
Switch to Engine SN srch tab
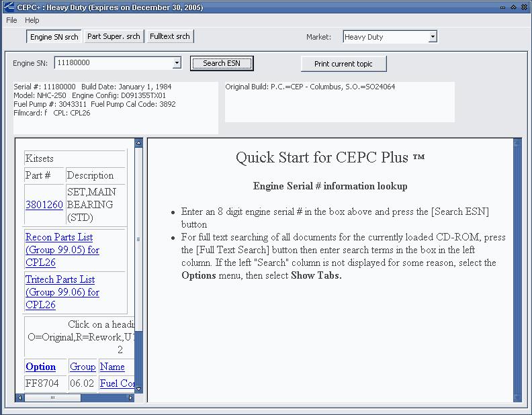point(54,37)
